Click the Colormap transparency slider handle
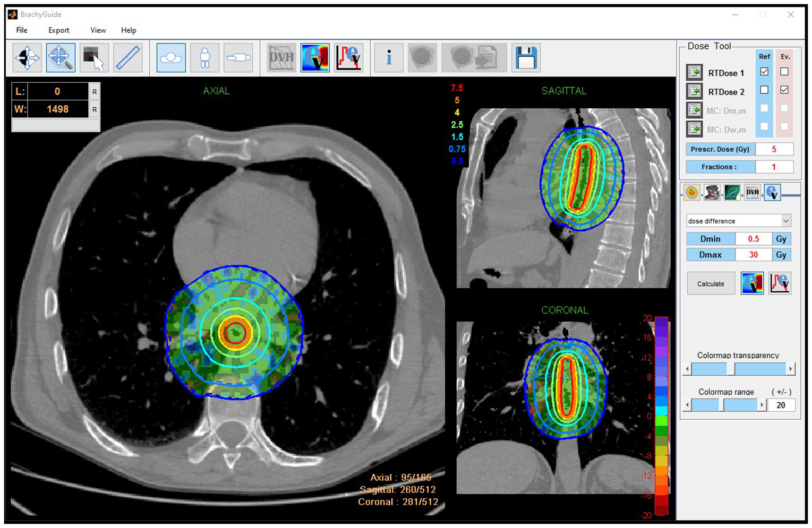This screenshot has height=528, width=812. click(731, 369)
